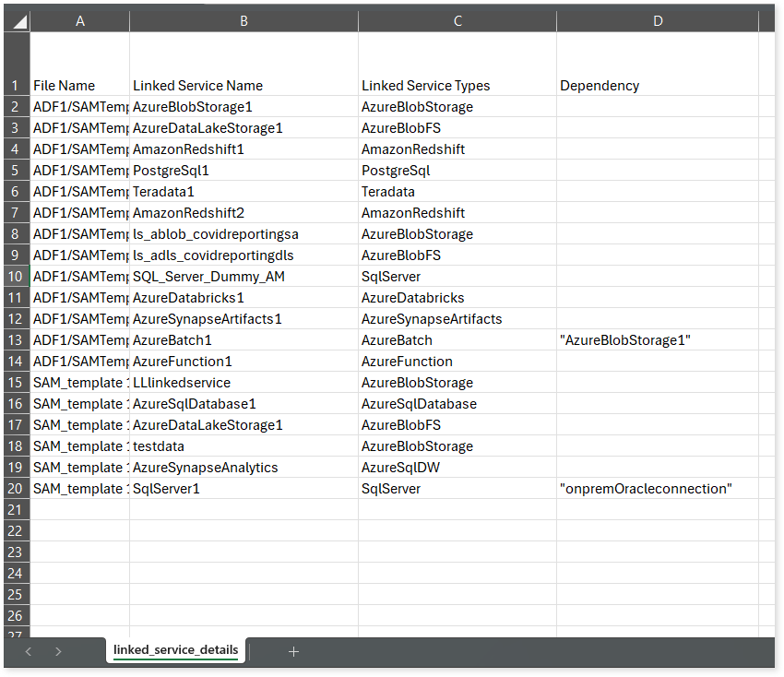Switch to linked_service_details sheet tab
Screen dimensions: 784x677
[x=175, y=650]
